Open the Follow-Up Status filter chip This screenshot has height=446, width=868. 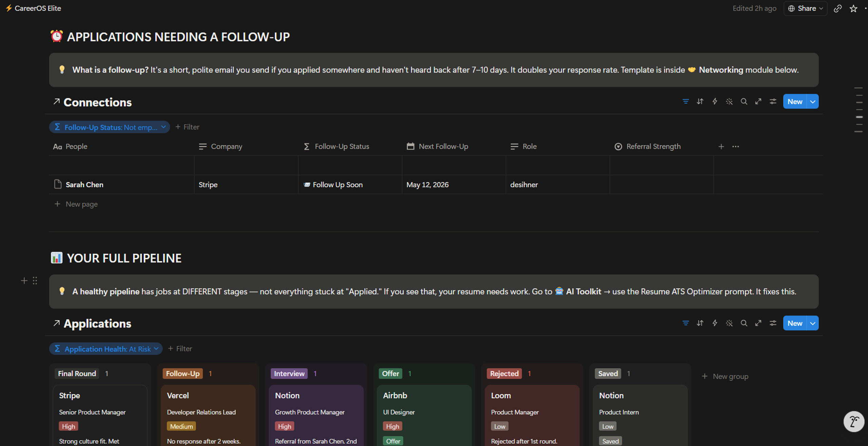(x=110, y=127)
